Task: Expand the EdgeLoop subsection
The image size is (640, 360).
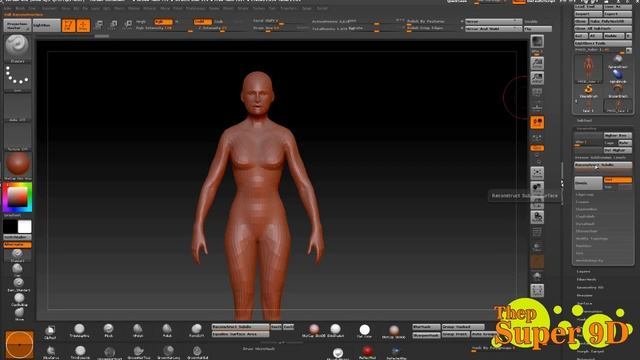Action: [x=585, y=194]
